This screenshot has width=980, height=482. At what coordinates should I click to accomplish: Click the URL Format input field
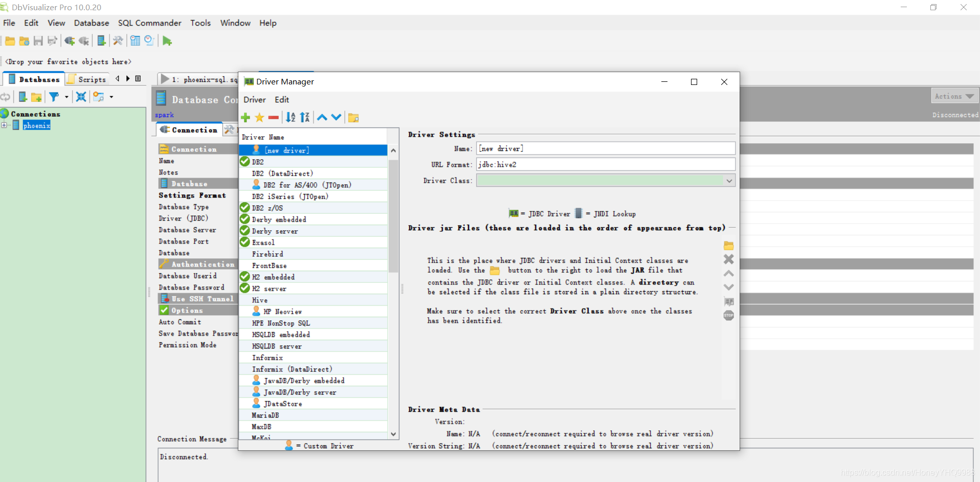(x=606, y=164)
